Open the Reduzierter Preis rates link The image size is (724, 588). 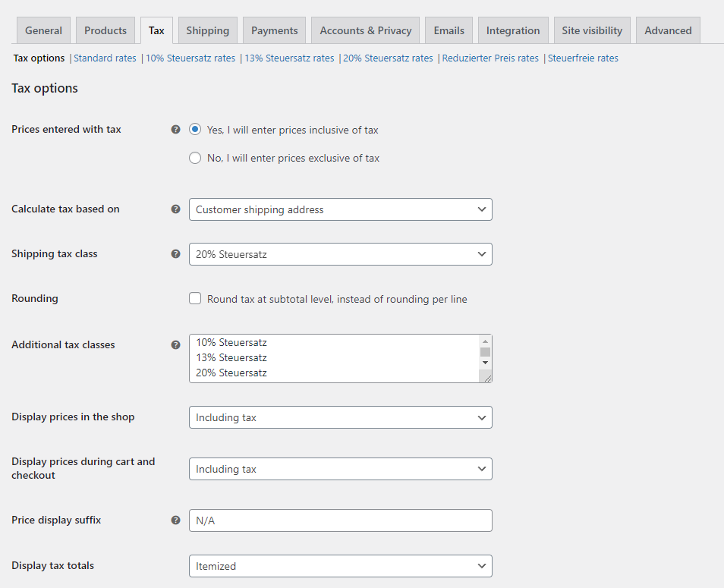point(490,58)
